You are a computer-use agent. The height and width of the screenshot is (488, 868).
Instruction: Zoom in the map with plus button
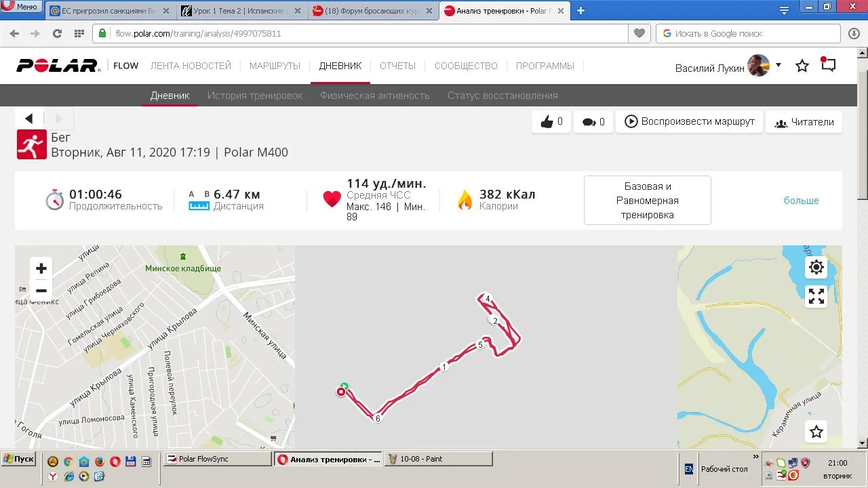(x=41, y=268)
